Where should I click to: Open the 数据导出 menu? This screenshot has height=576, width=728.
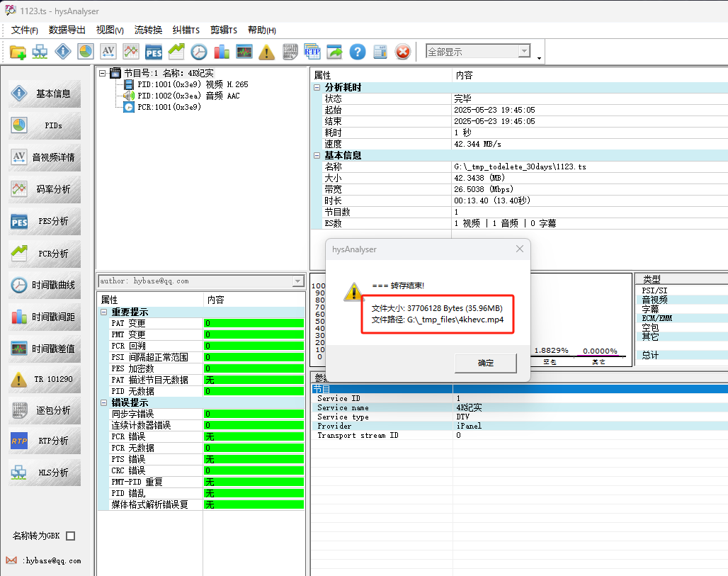[x=67, y=30]
